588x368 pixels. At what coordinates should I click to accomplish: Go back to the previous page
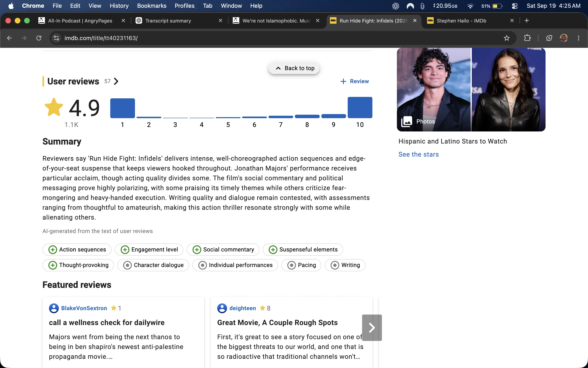pos(9,38)
